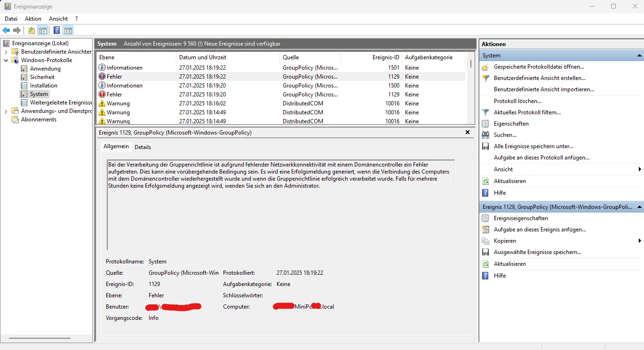Click Aufgabe an dieses Protokoll anfügen
This screenshot has width=644, height=350.
coord(541,158)
